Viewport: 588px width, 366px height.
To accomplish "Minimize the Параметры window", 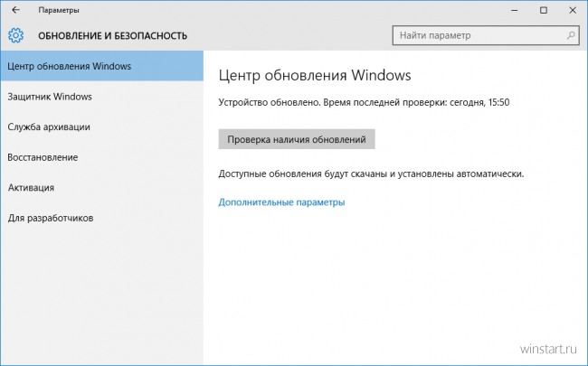I will coord(515,11).
